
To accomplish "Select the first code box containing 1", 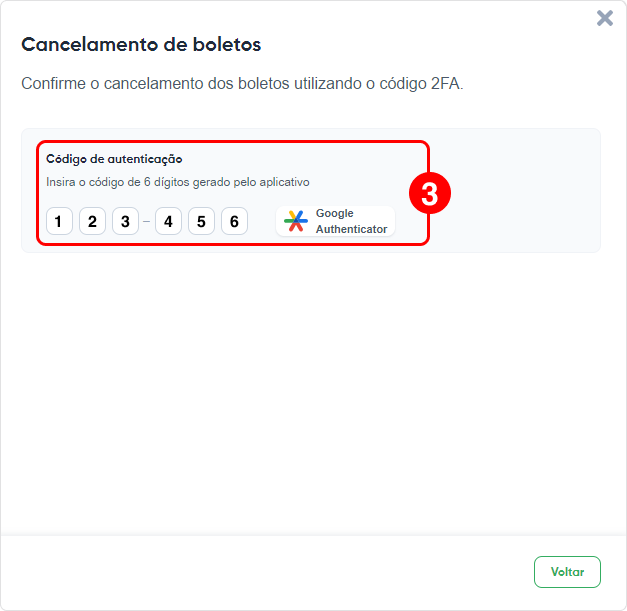I will (59, 221).
